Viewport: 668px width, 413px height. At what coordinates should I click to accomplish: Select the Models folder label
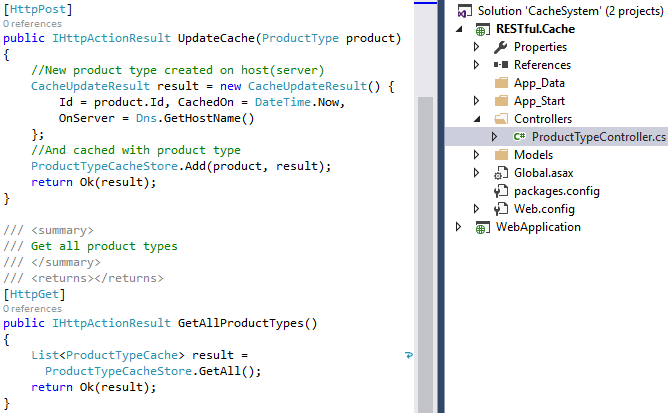[533, 155]
